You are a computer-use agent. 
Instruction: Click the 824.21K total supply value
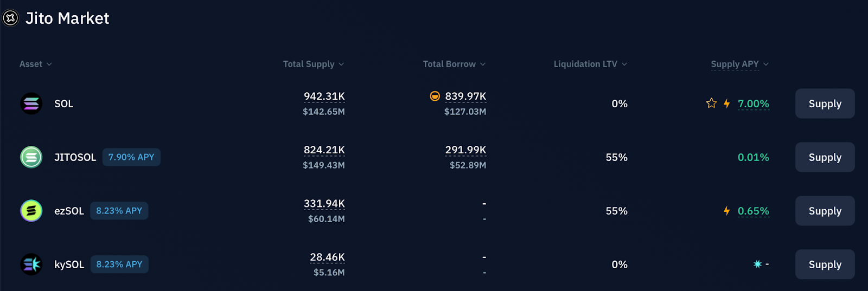point(324,150)
